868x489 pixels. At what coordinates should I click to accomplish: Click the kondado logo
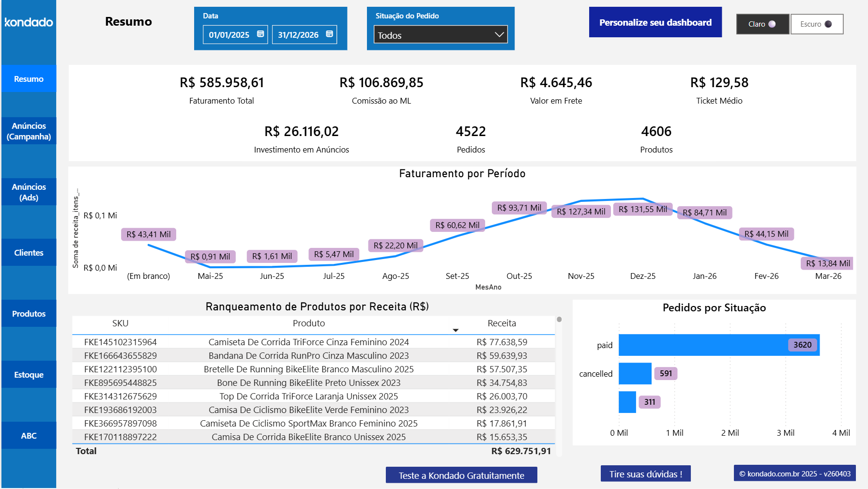[x=28, y=22]
